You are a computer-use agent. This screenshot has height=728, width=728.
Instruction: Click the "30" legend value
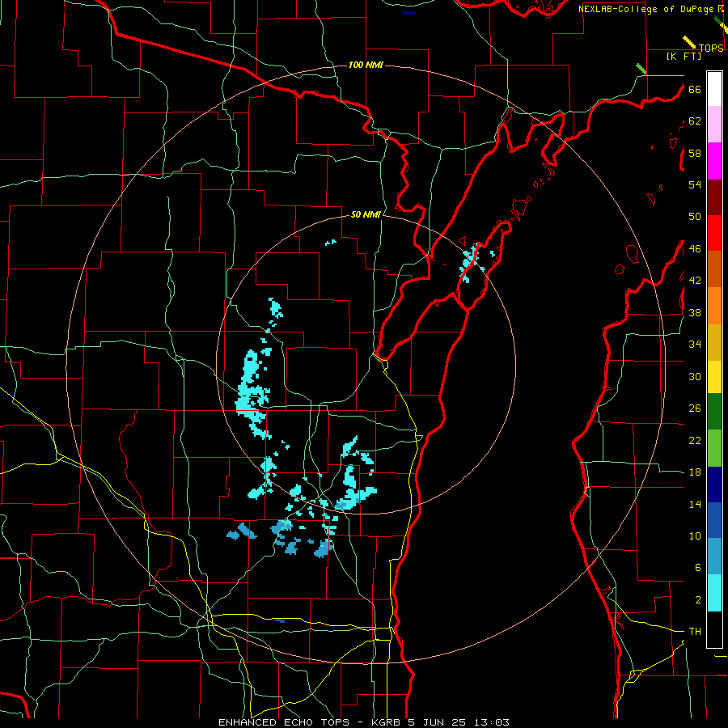coord(695,376)
